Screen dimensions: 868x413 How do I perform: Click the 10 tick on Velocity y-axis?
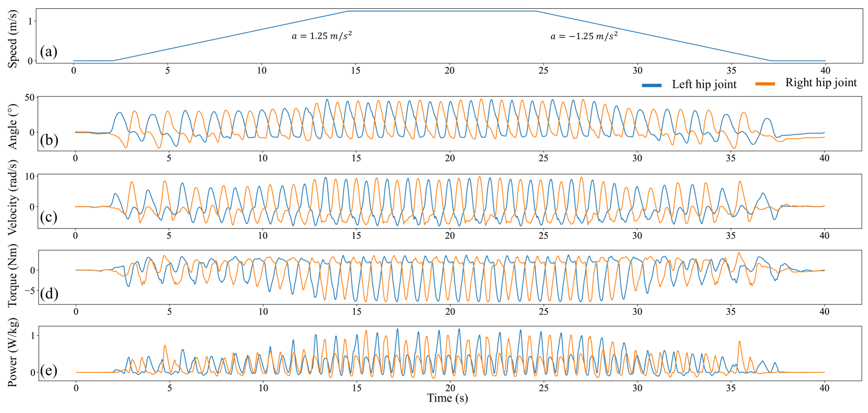(30, 176)
